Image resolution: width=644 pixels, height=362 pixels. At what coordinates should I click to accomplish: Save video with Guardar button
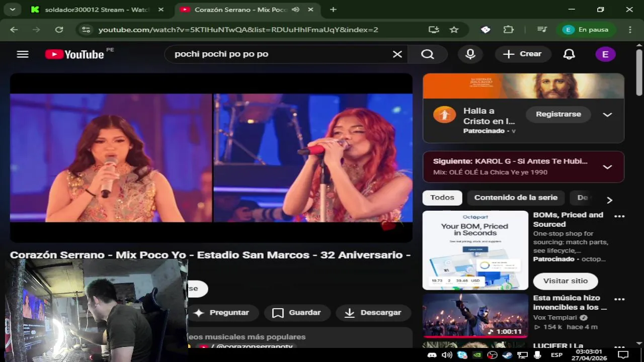[297, 313]
